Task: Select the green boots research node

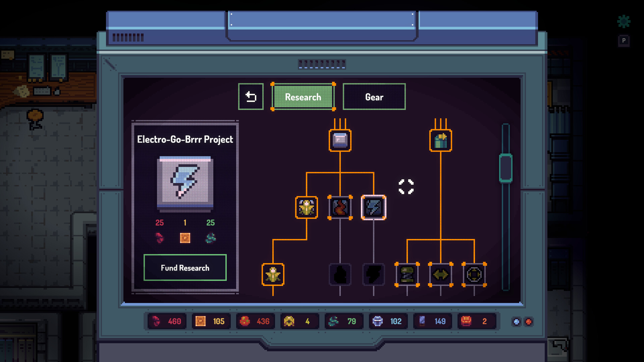Action: (x=406, y=275)
